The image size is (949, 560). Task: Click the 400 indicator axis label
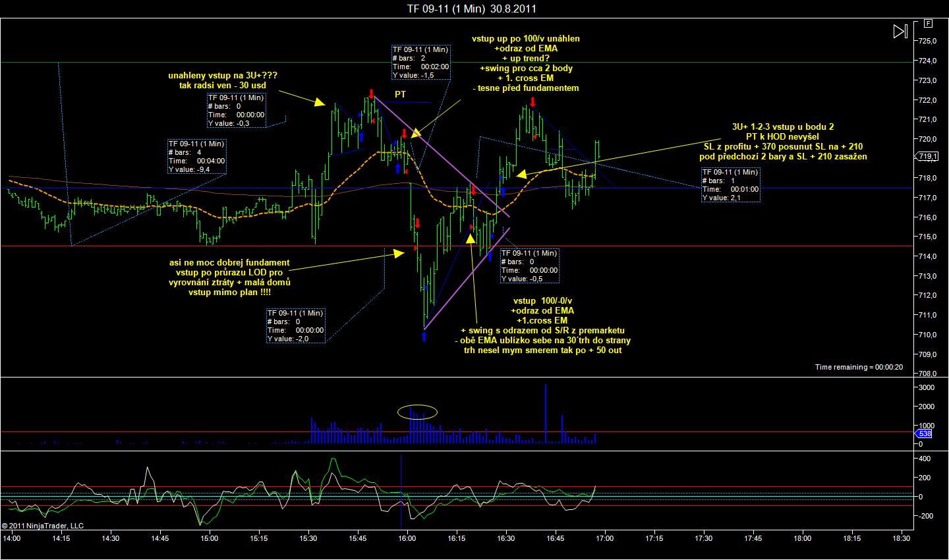coord(924,458)
